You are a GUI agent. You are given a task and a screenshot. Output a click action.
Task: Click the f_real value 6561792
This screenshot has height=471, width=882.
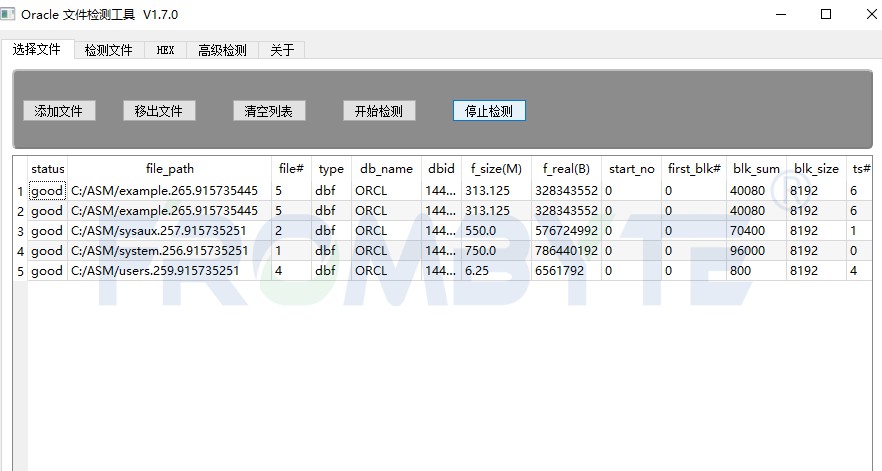(x=566, y=271)
